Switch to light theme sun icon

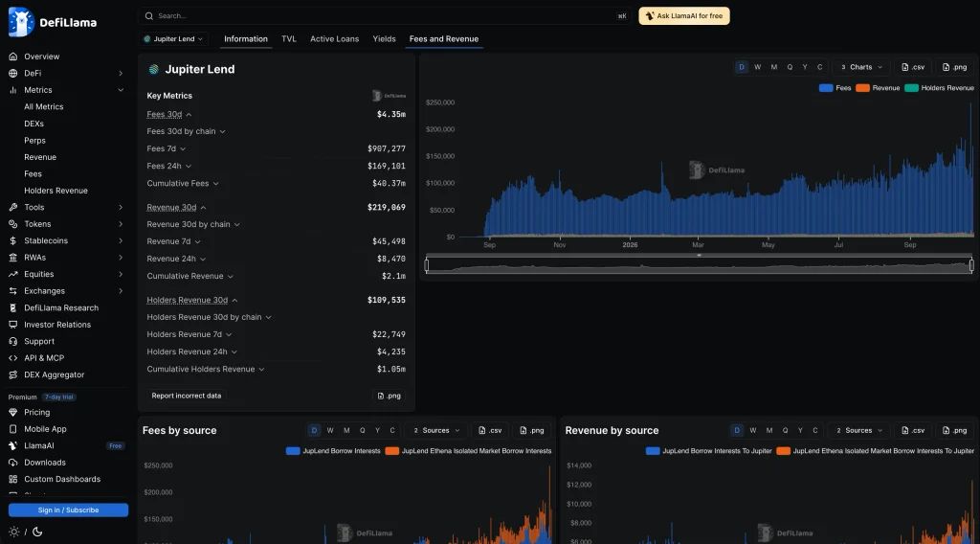point(13,533)
